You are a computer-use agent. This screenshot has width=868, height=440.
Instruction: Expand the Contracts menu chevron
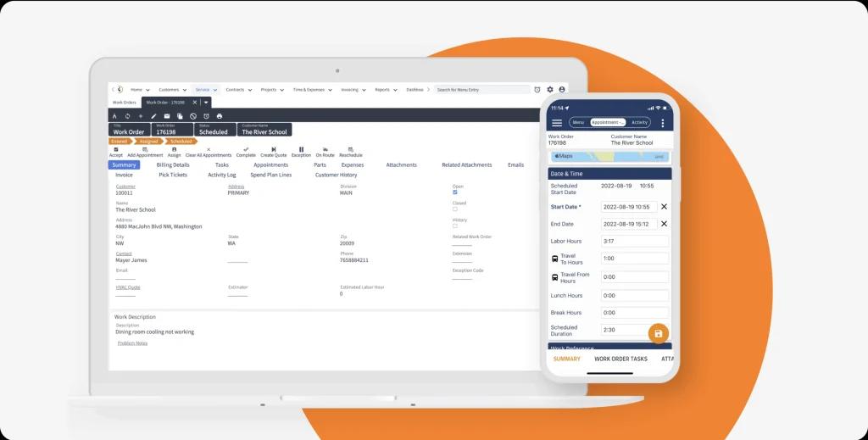[x=250, y=90]
